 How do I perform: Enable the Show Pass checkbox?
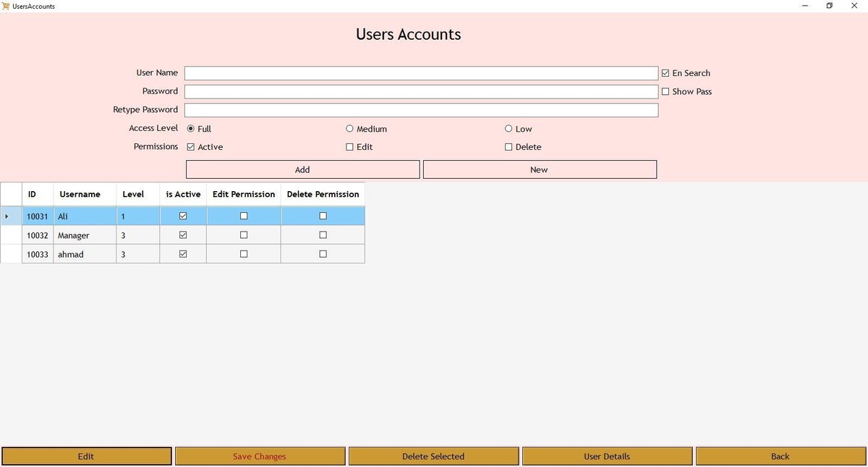click(x=665, y=92)
